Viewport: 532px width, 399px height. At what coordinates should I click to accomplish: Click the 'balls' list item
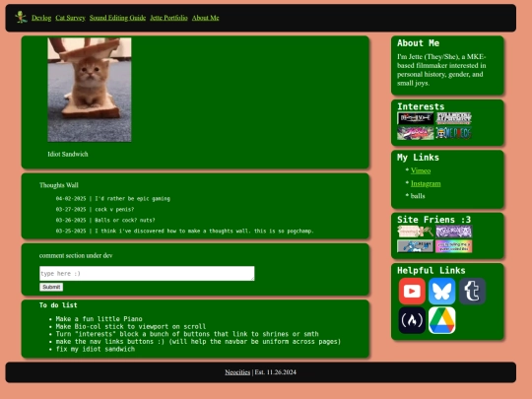point(418,196)
